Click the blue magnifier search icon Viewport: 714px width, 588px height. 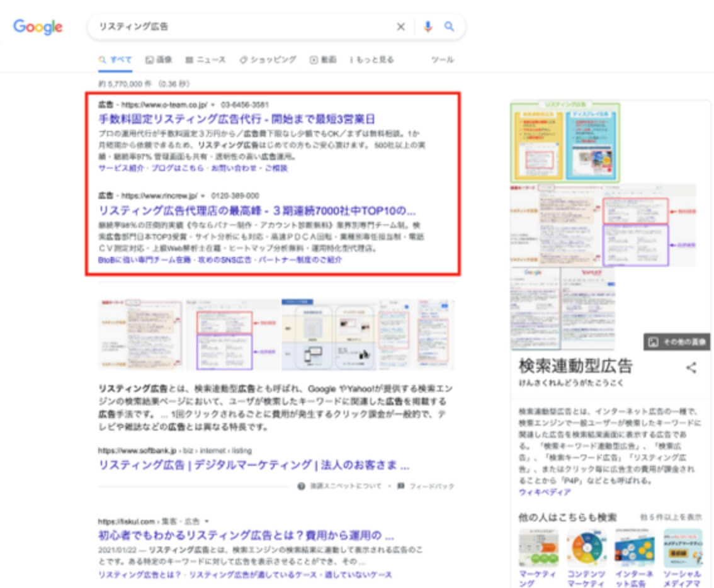click(x=449, y=27)
